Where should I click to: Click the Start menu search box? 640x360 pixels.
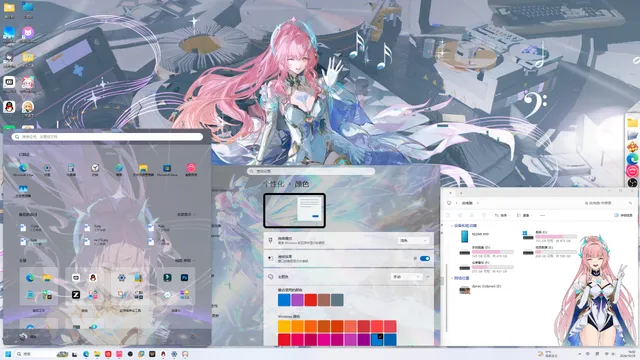[107, 137]
